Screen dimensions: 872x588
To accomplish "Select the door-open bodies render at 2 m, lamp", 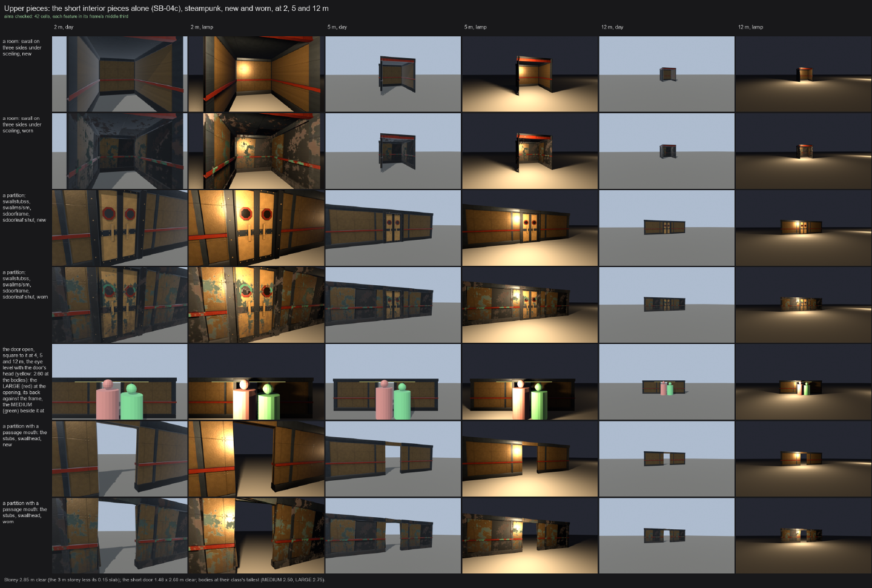I will [256, 382].
